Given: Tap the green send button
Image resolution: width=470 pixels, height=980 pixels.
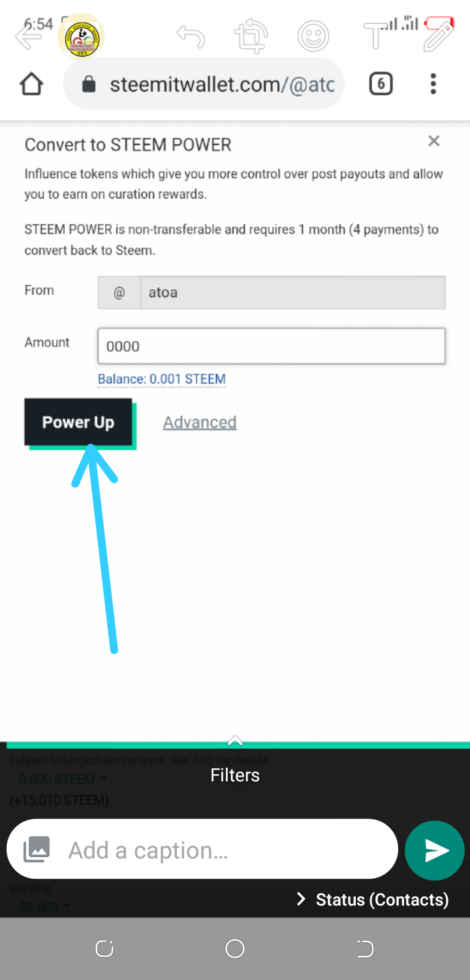Looking at the screenshot, I should point(436,850).
